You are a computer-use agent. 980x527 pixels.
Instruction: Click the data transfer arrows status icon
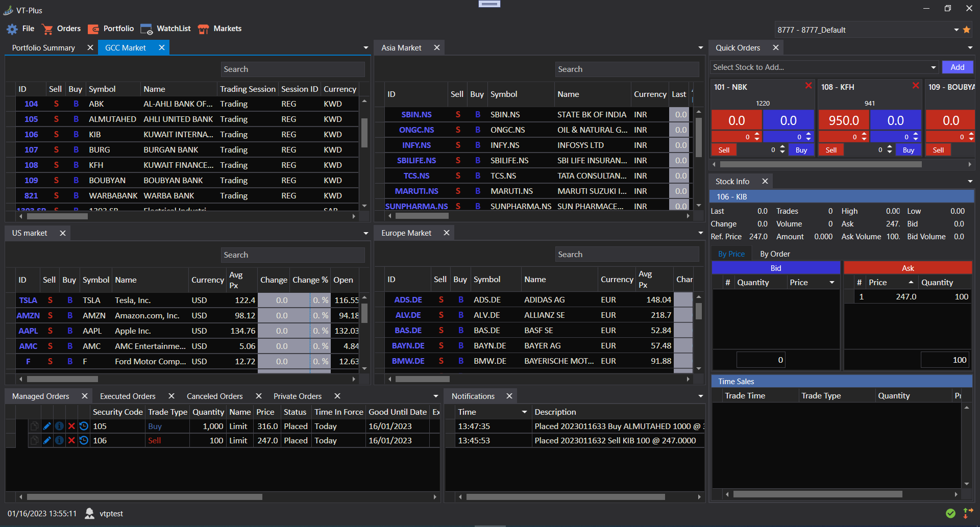pos(968,513)
